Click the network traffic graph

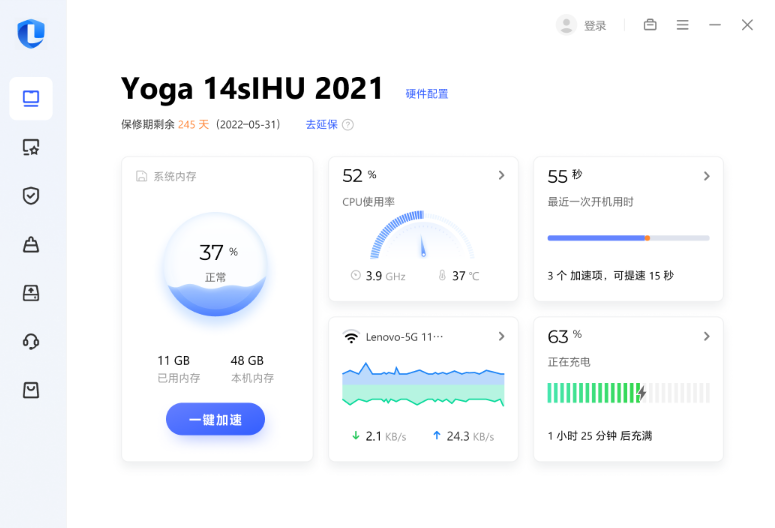point(423,385)
